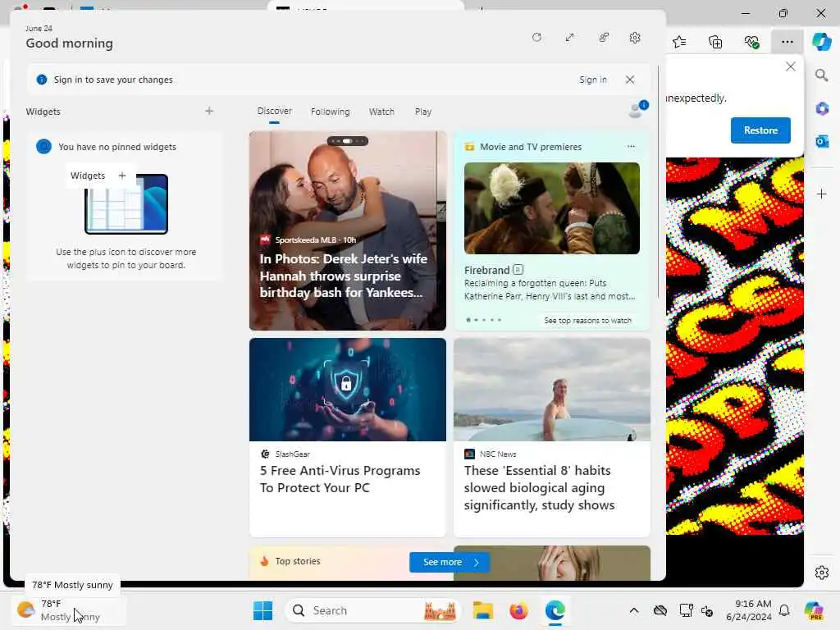Launch Firefox from taskbar
Image resolution: width=840 pixels, height=630 pixels.
[518, 610]
